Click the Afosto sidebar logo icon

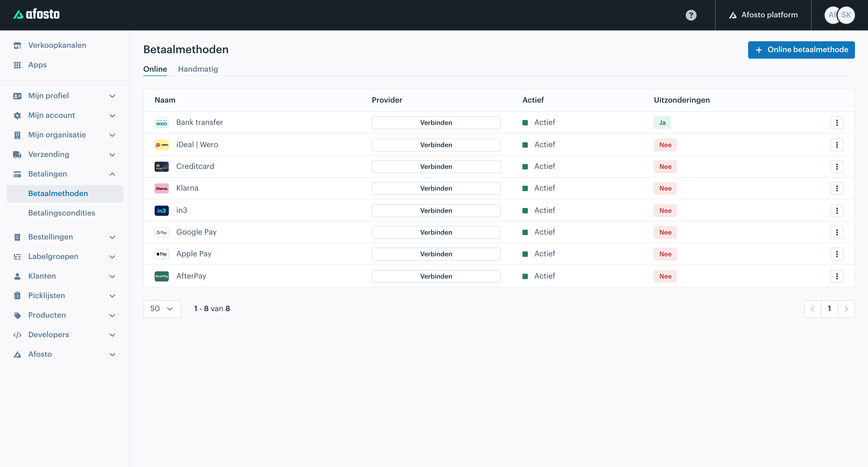click(17, 354)
